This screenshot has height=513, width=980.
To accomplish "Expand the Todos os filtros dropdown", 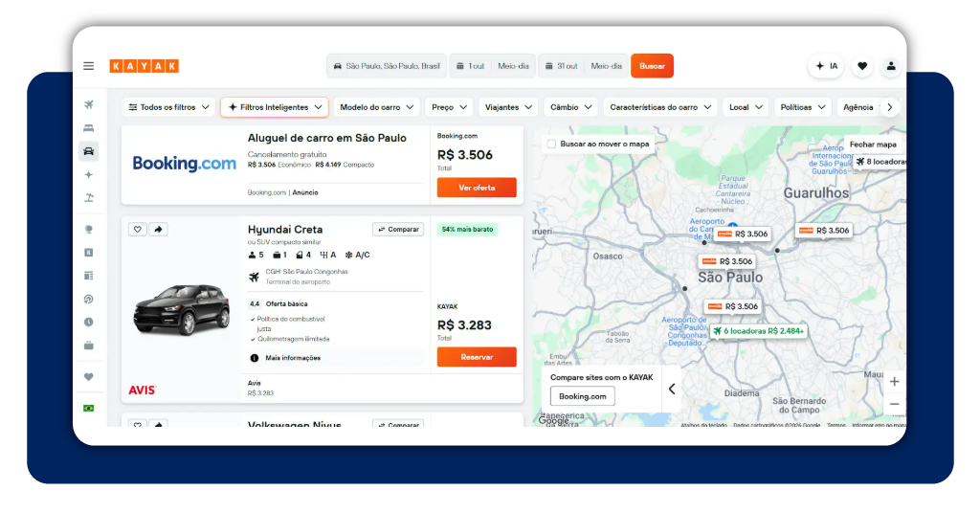I will point(168,107).
